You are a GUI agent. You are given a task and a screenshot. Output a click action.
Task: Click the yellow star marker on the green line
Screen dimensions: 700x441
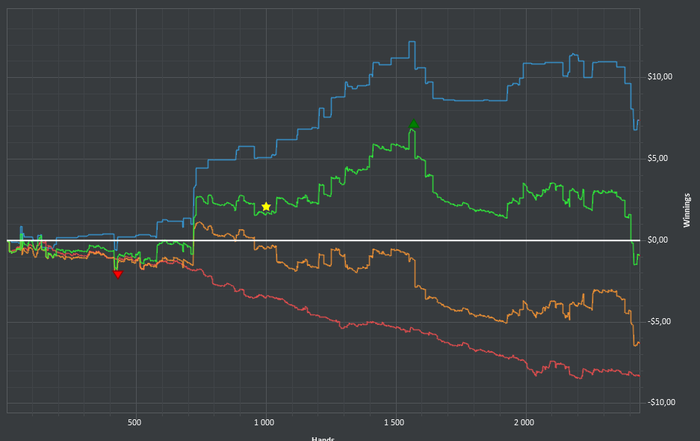(266, 207)
